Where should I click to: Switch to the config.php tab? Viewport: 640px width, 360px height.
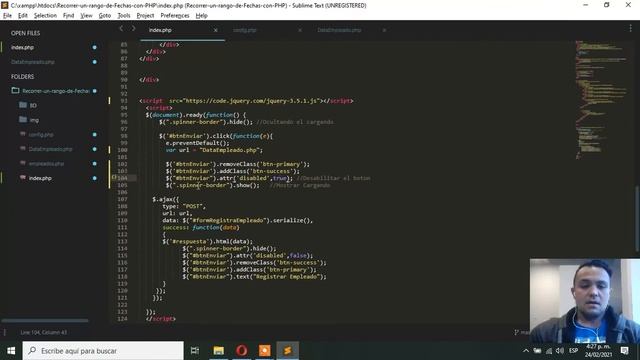[245, 30]
